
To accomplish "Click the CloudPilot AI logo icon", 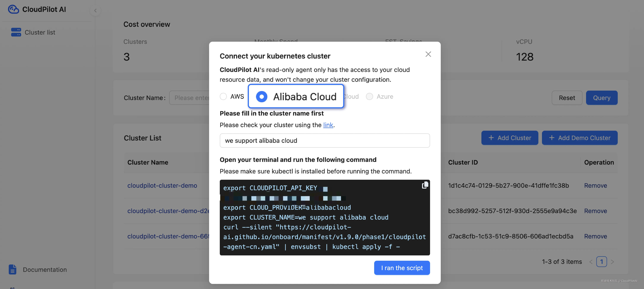I will tap(13, 9).
